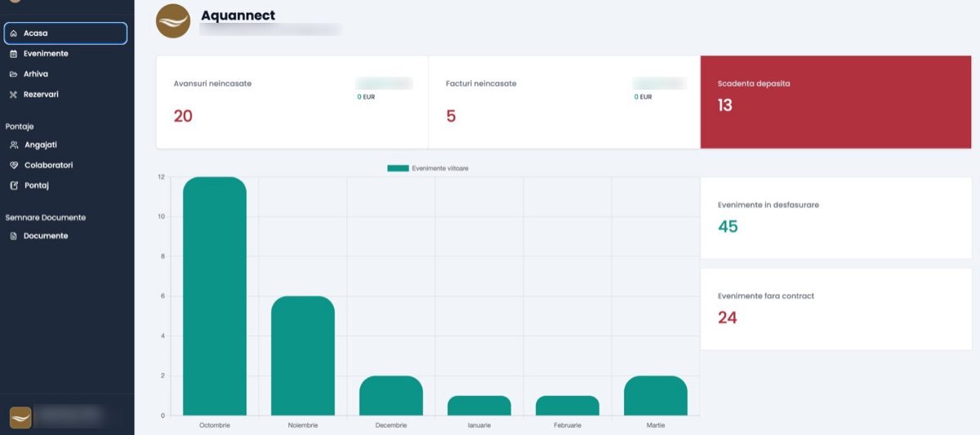This screenshot has height=435, width=980.
Task: Click the Februarie bar in the chart
Action: pyautogui.click(x=568, y=406)
